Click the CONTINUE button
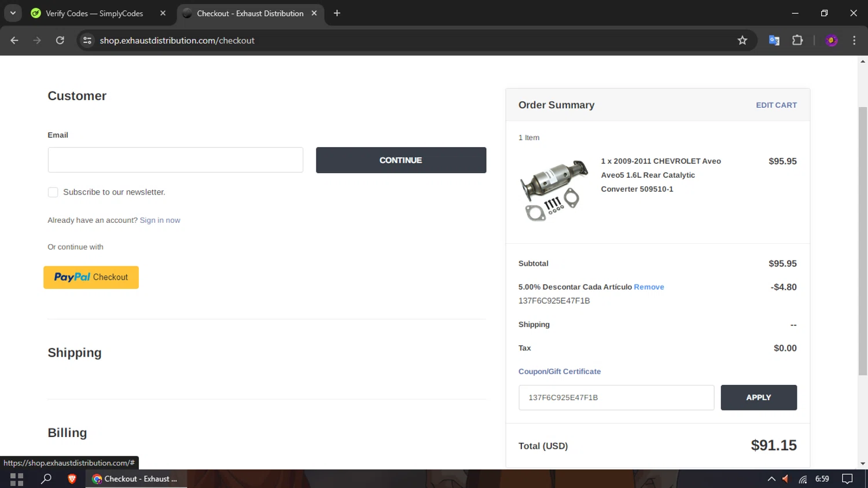This screenshot has width=868, height=488. coord(401,160)
